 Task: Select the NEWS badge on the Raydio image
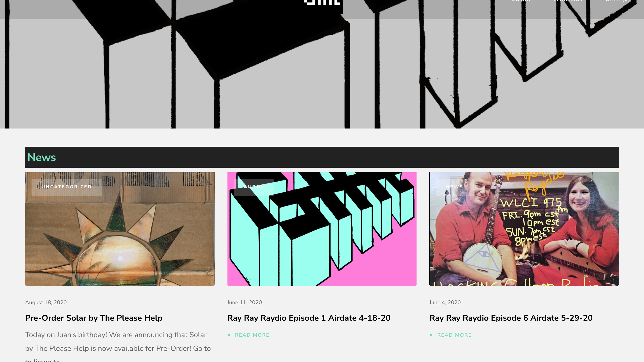[454, 187]
